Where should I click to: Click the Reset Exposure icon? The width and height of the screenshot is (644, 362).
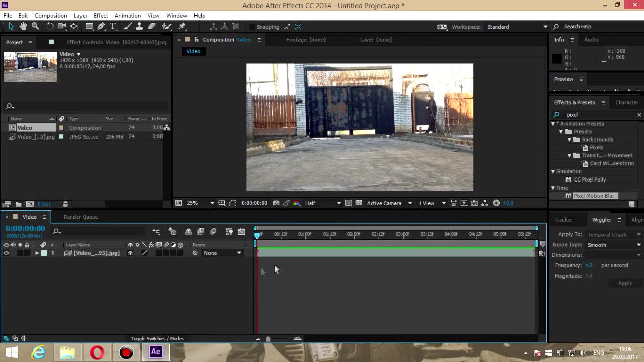496,203
